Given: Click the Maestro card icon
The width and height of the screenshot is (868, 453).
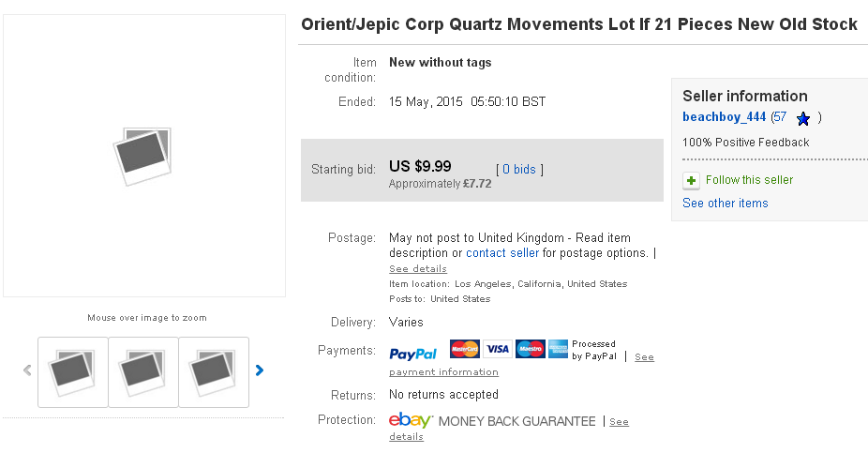Looking at the screenshot, I should pos(530,349).
